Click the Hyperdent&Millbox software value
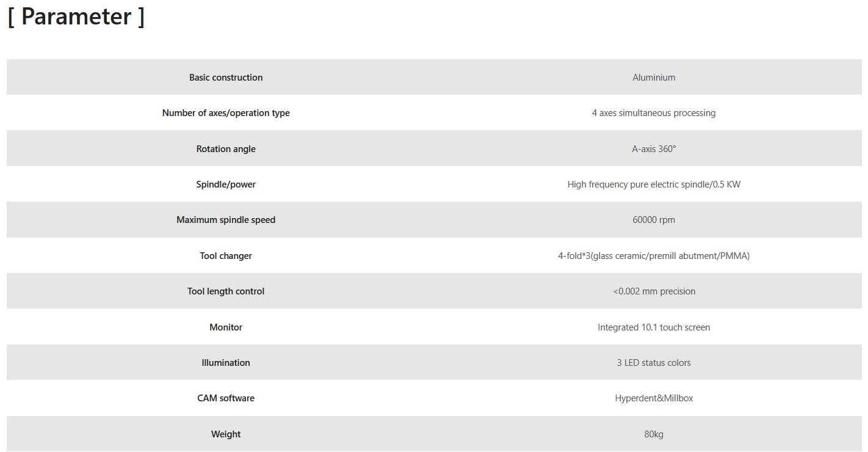868x452 pixels. point(654,398)
